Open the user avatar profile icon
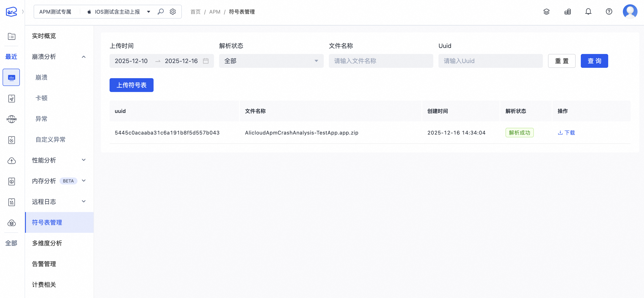This screenshot has width=644, height=298. (x=630, y=11)
